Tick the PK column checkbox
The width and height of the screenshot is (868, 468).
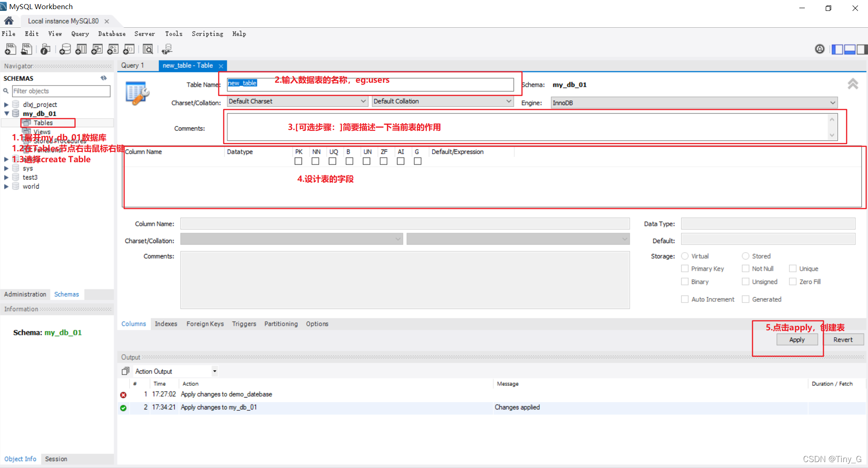click(298, 161)
